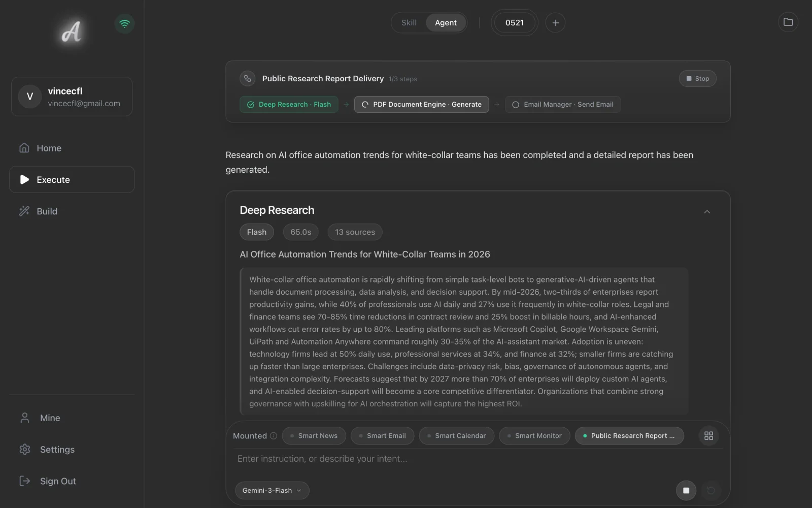Image resolution: width=812 pixels, height=508 pixels.
Task: Switch to Agent mode
Action: (446, 23)
